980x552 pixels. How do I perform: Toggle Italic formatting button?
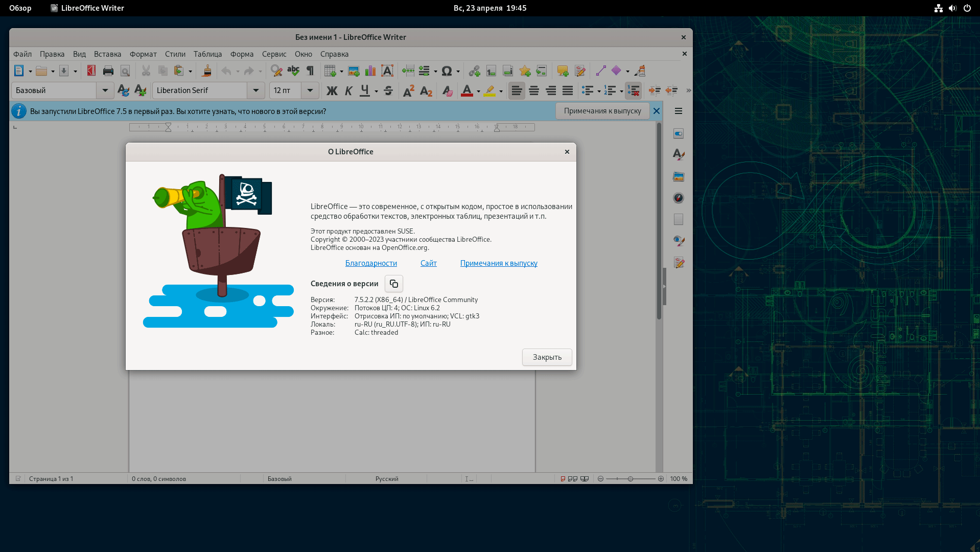348,91
